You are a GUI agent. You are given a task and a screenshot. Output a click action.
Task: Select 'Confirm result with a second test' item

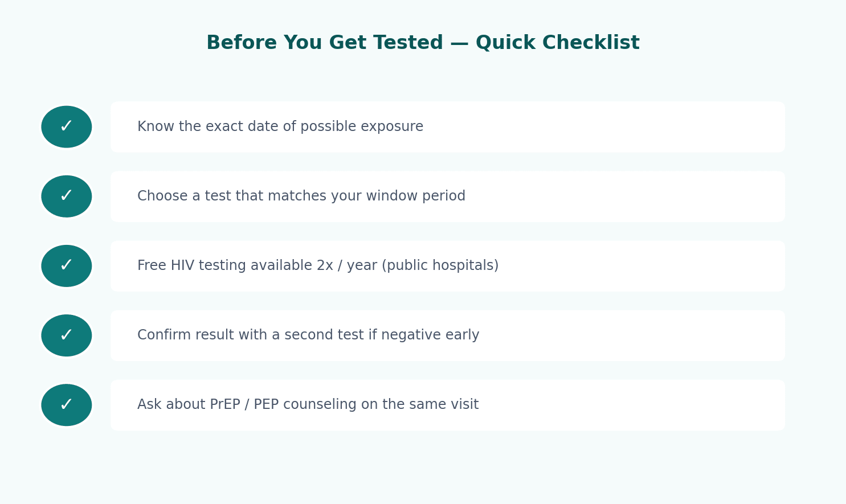pos(448,335)
